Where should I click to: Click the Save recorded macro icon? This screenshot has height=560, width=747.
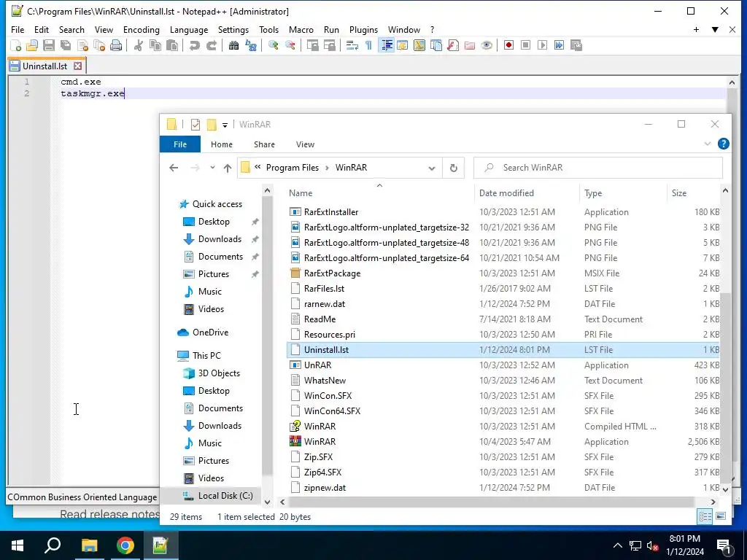click(x=576, y=45)
